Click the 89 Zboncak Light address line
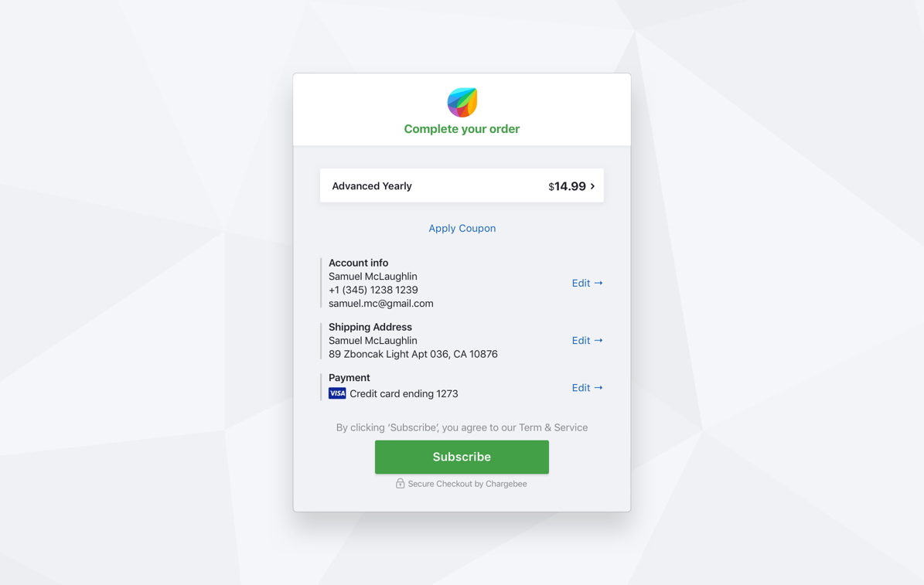This screenshot has width=924, height=585. (x=413, y=354)
